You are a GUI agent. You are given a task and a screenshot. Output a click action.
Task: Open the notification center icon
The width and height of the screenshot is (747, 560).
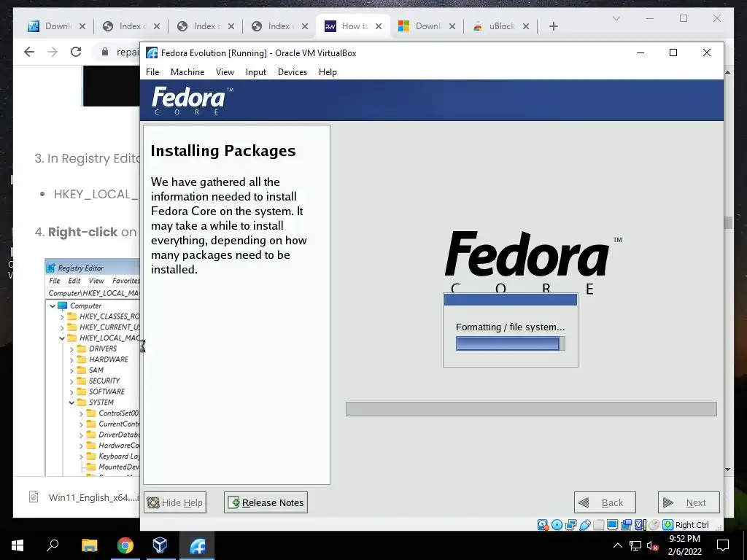[x=723, y=545]
